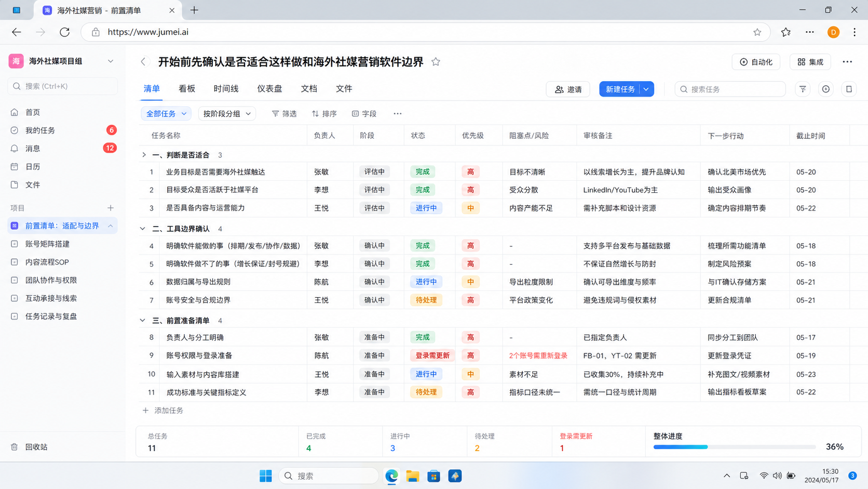Focus the 搜索任务 field
Viewport: 868px width, 489px height.
tap(730, 89)
